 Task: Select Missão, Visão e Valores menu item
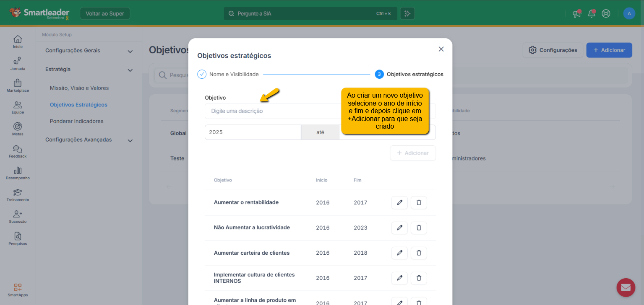[x=79, y=88]
